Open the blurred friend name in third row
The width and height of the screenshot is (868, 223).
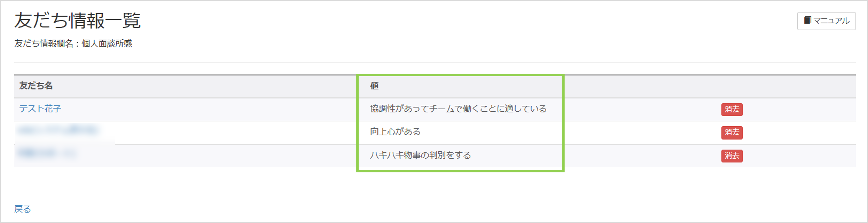(x=47, y=153)
